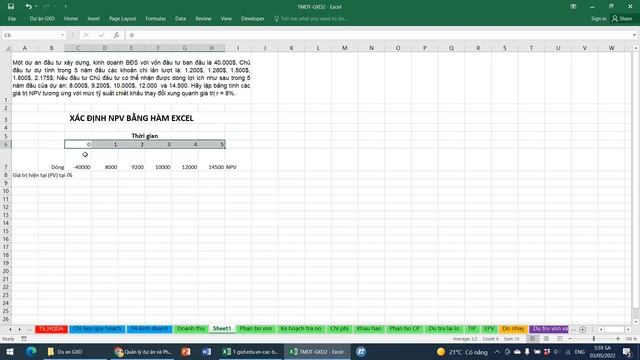Click Sign in

[598, 19]
